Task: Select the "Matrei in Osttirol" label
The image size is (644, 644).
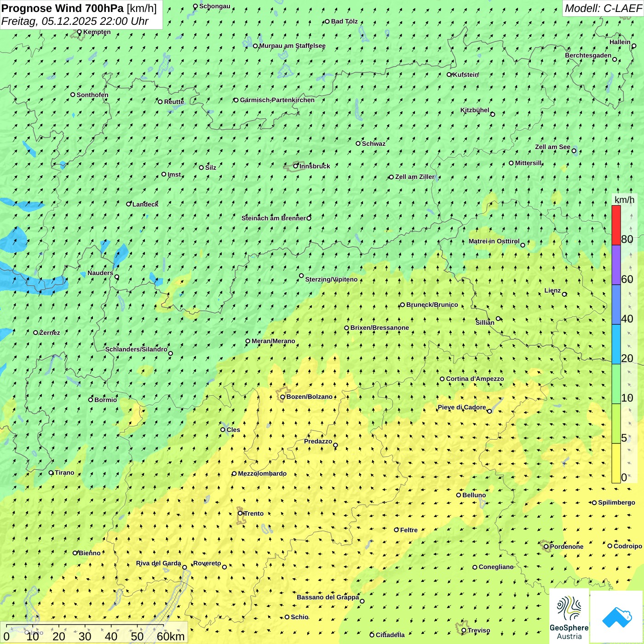Action: pos(494,241)
